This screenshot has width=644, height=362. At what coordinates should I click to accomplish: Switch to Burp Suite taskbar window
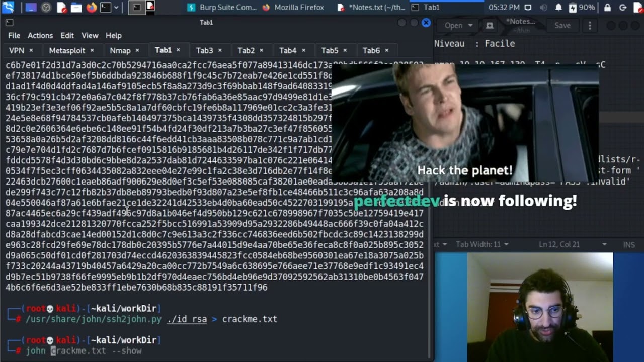tap(221, 7)
